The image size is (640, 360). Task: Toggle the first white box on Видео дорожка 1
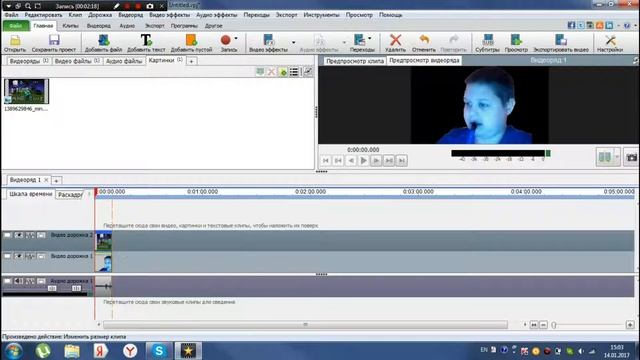coord(7,256)
